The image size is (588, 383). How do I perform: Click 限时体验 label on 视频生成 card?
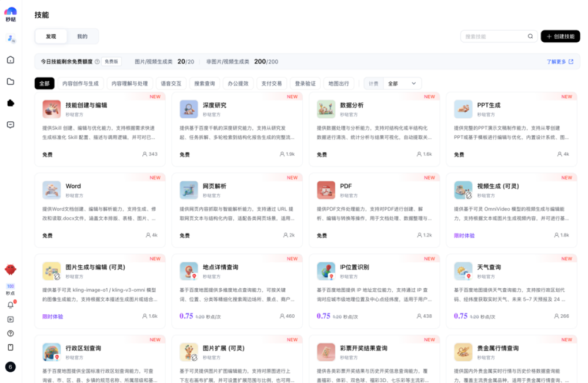(x=465, y=235)
